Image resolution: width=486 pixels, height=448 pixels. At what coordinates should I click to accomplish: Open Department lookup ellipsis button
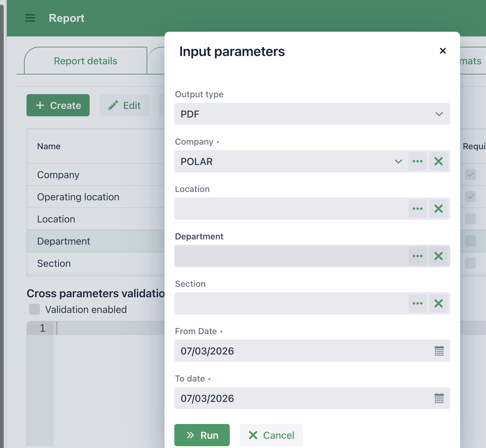pyautogui.click(x=417, y=256)
